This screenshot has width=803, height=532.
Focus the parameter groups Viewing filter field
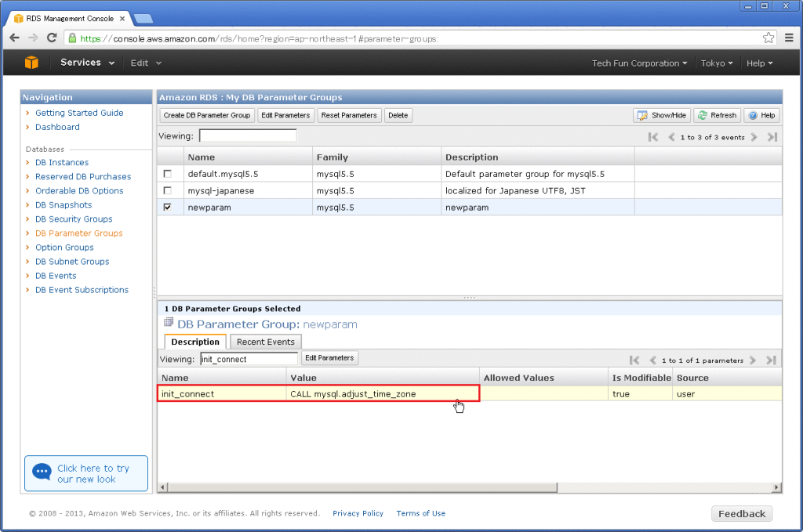(248, 136)
